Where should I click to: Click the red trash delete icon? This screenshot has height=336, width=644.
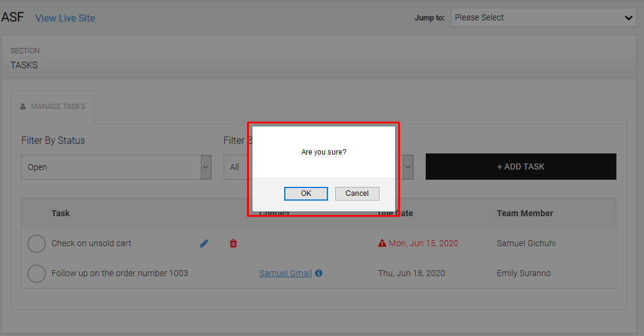233,244
